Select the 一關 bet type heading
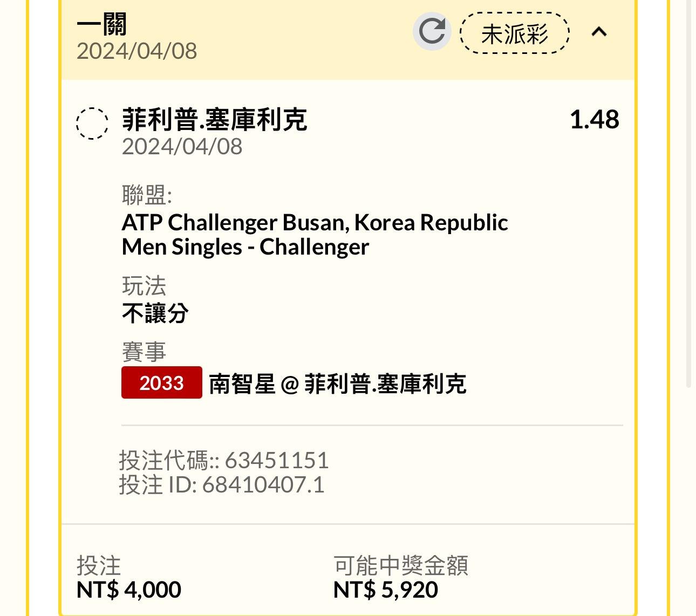This screenshot has width=696, height=616. pos(102,24)
